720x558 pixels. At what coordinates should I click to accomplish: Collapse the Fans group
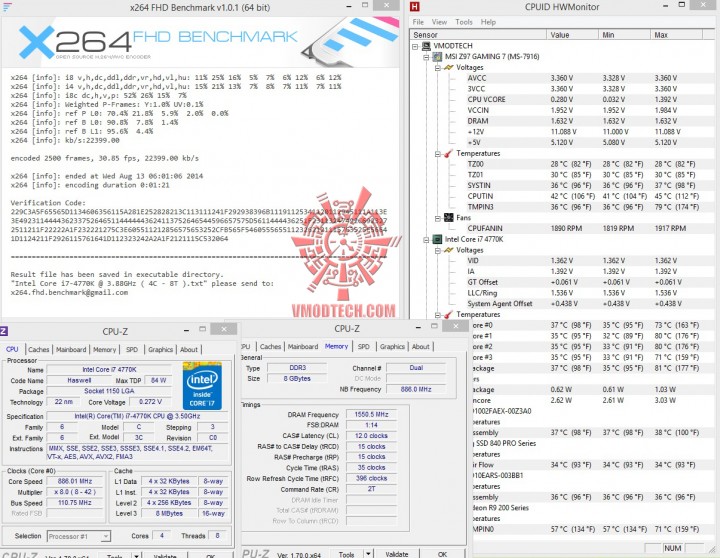point(438,218)
